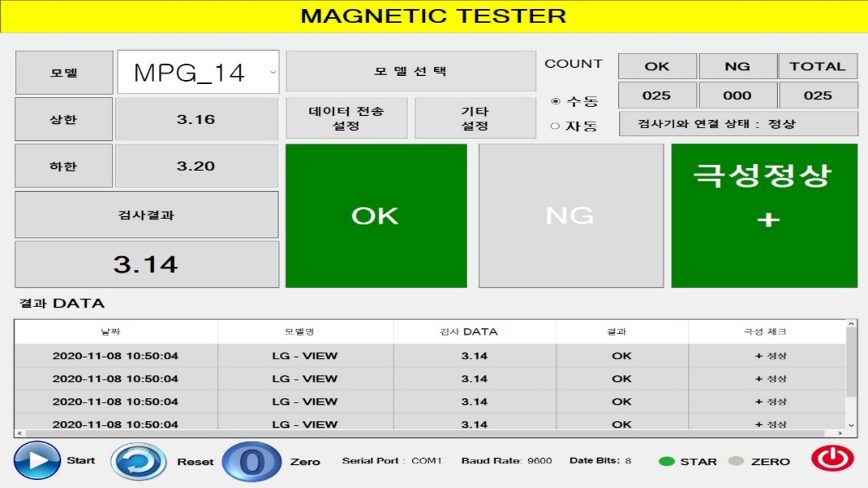This screenshot has height=488, width=868.
Task: Click the MAGNETIC TESTER title bar
Action: 434,16
